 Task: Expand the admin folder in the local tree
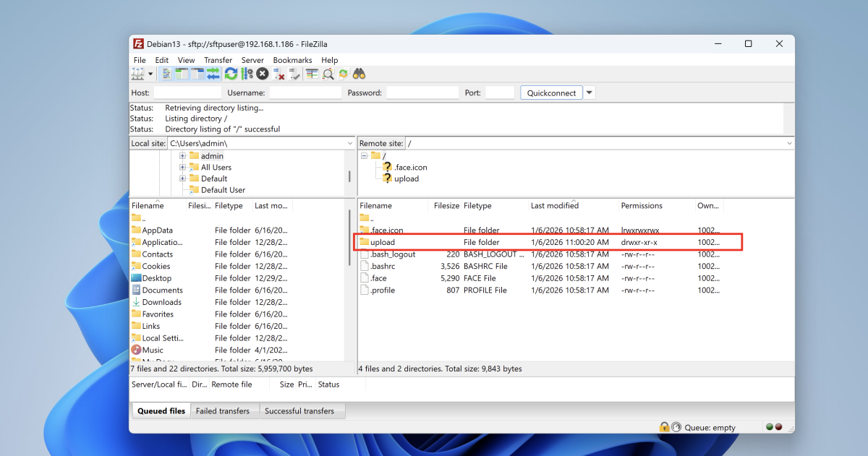(x=183, y=156)
